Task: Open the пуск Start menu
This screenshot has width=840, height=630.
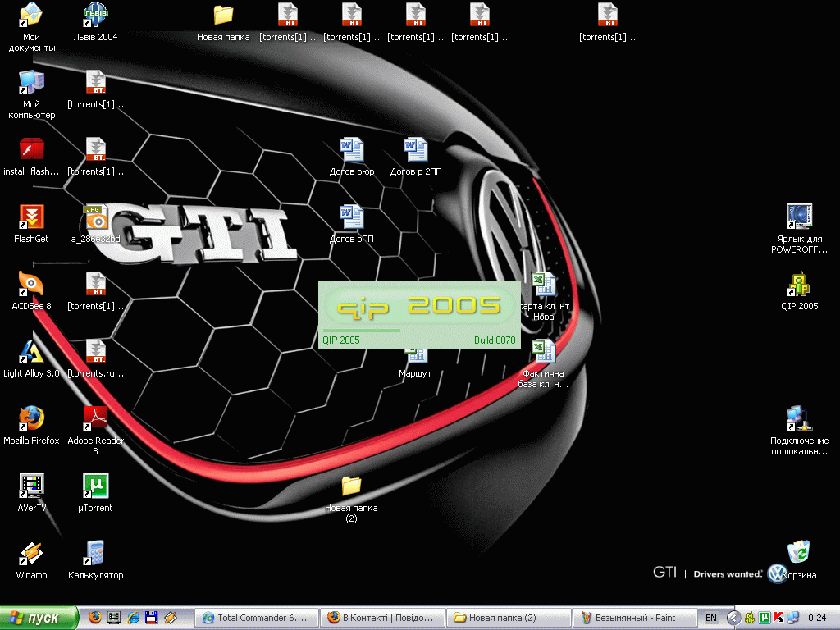Action: pyautogui.click(x=39, y=618)
